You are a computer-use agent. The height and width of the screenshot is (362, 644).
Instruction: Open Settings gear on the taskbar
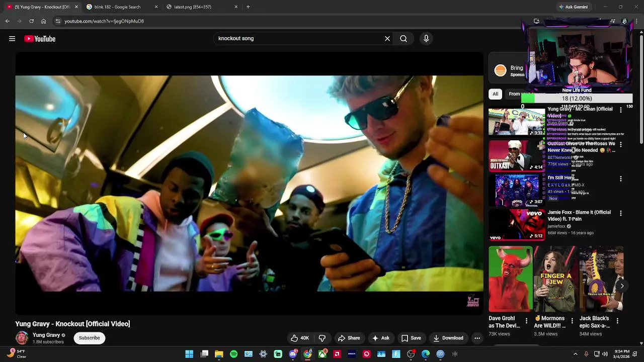[x=263, y=354]
